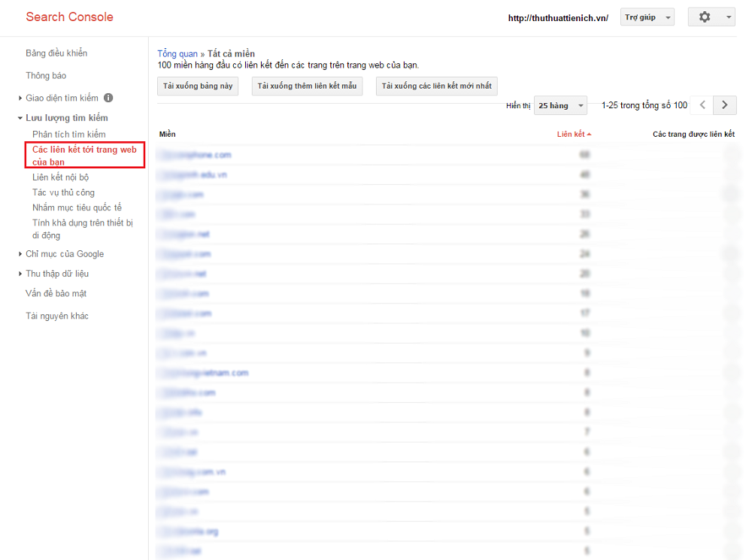
Task: Go to previous page of results
Action: click(702, 105)
